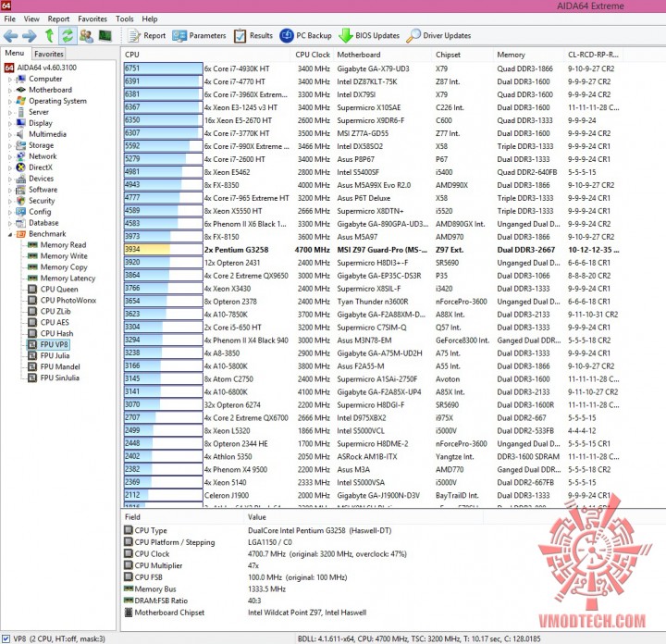Screen dimensions: 666x644
Task: Open the Report toolbar button
Action: [147, 36]
